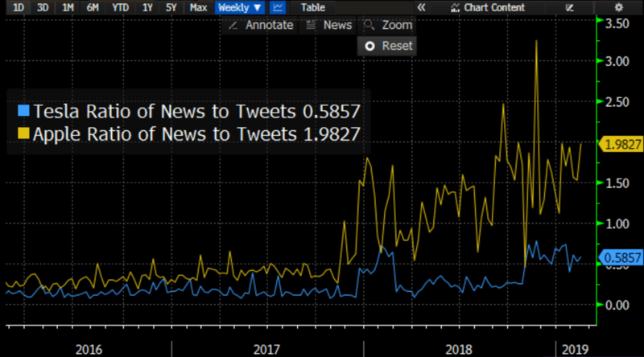Collapse panel with double left arrows

point(420,7)
